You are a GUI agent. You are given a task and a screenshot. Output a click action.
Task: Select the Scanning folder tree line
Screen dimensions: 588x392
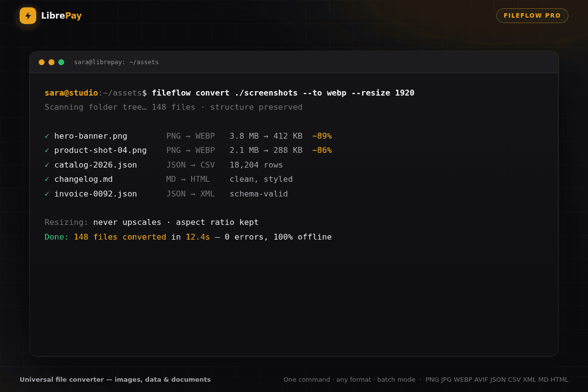(x=173, y=107)
